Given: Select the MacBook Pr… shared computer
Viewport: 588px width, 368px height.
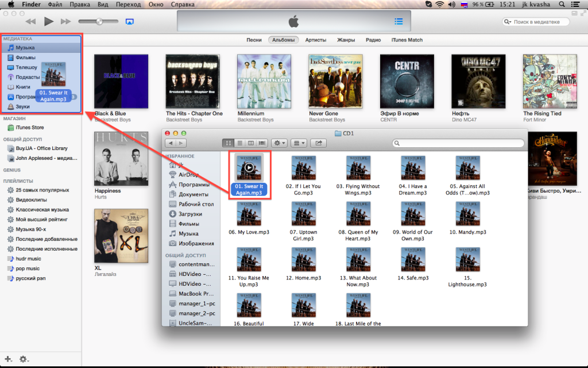Looking at the screenshot, I should pos(191,294).
